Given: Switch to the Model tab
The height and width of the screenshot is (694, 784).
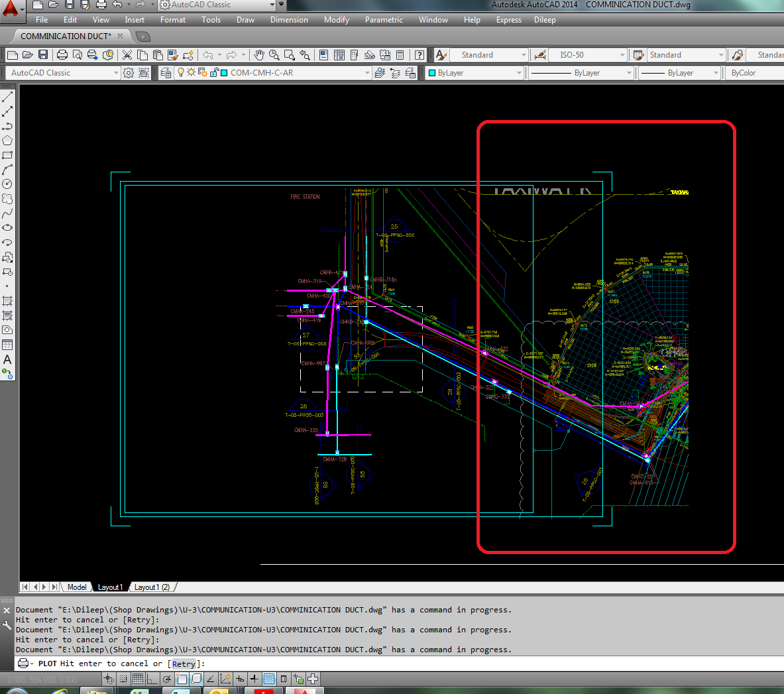Looking at the screenshot, I should (x=76, y=587).
